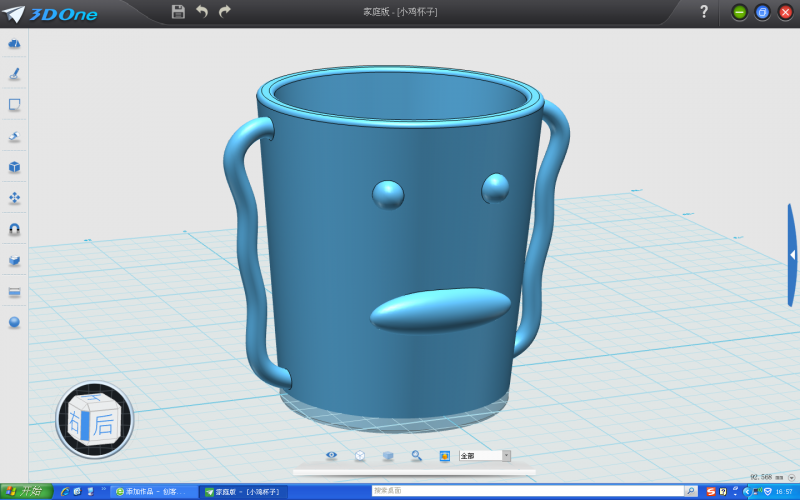
Task: Select the sketch drawing pen tool
Action: point(14,74)
